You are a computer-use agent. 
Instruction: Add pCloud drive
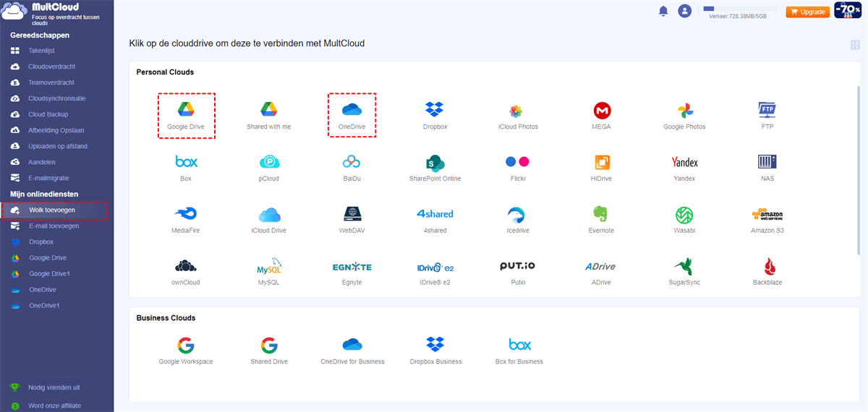[269, 162]
